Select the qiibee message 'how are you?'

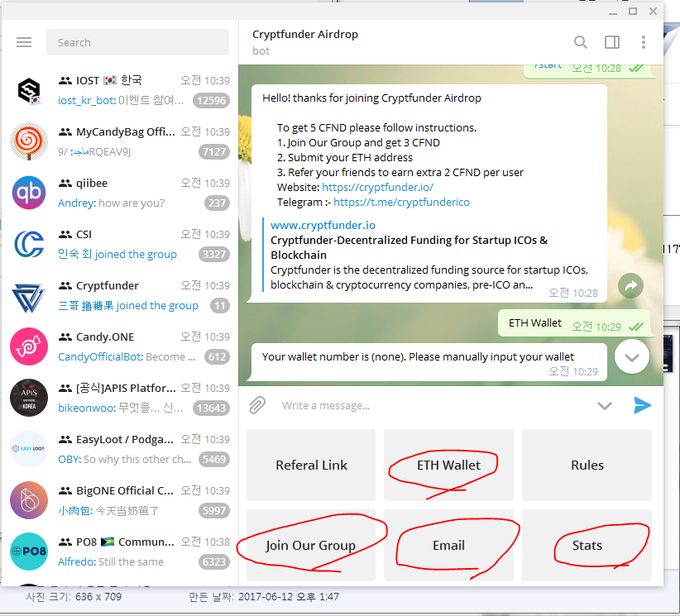132,203
